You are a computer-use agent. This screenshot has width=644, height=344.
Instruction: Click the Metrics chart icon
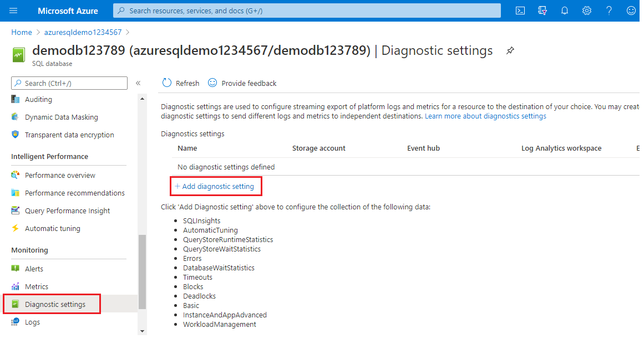15,286
